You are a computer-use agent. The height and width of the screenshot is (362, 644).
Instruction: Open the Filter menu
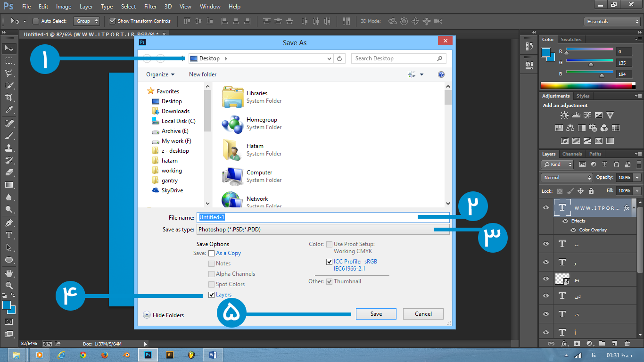(150, 7)
